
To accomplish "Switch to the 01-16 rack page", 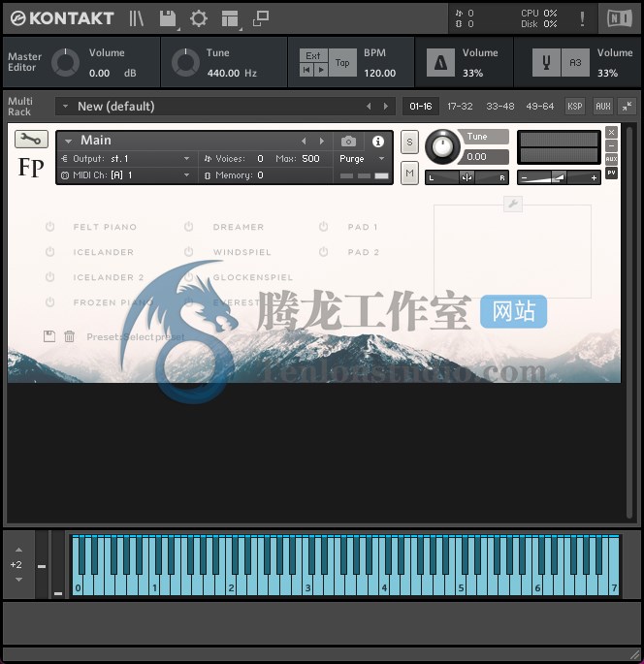I will [421, 107].
